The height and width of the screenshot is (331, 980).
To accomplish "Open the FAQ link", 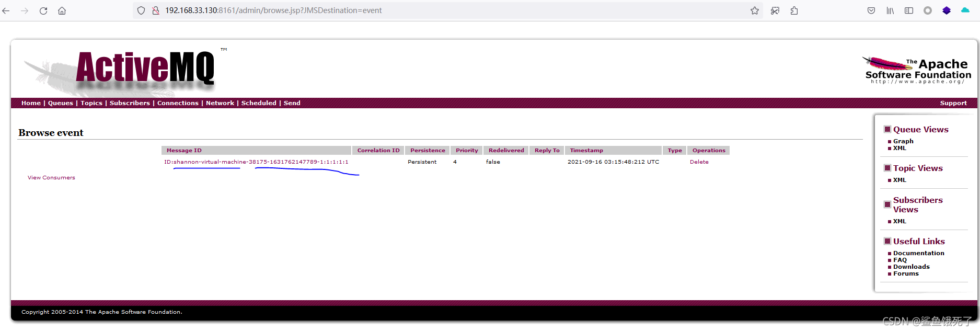I will point(900,260).
